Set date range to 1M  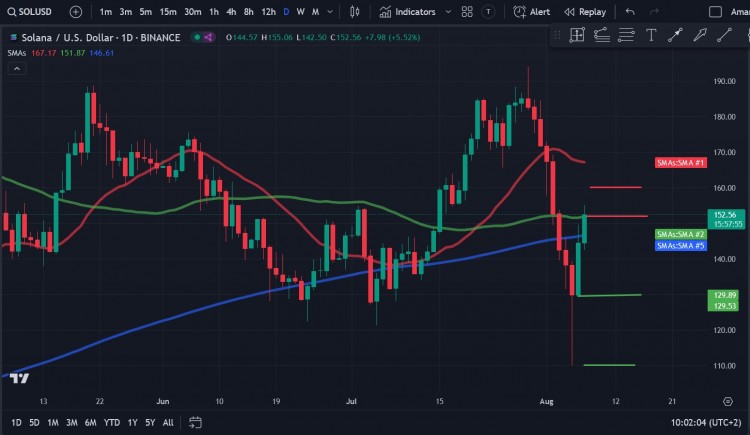53,423
